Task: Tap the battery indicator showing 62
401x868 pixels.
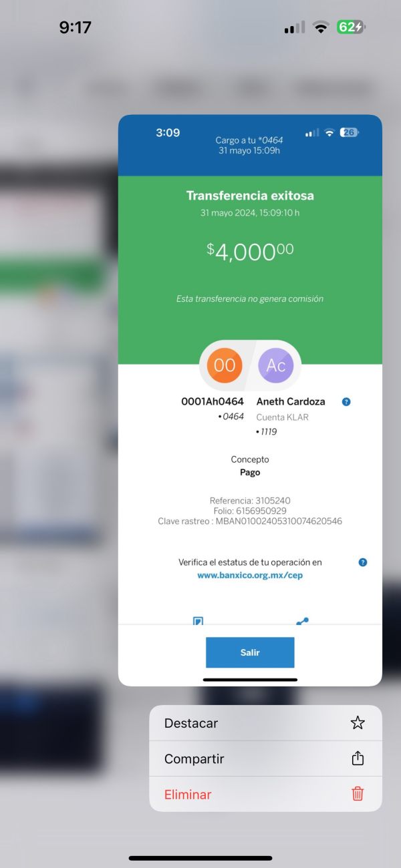Action: pyautogui.click(x=351, y=27)
